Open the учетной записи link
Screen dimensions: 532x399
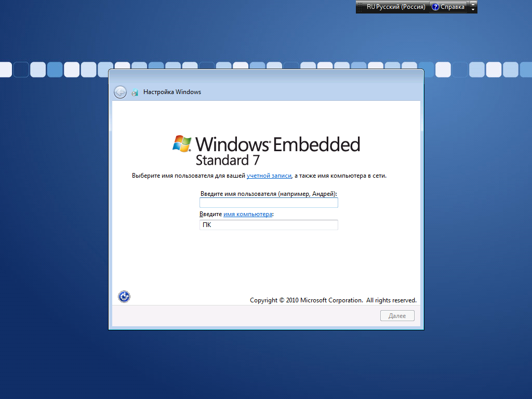pyautogui.click(x=269, y=176)
